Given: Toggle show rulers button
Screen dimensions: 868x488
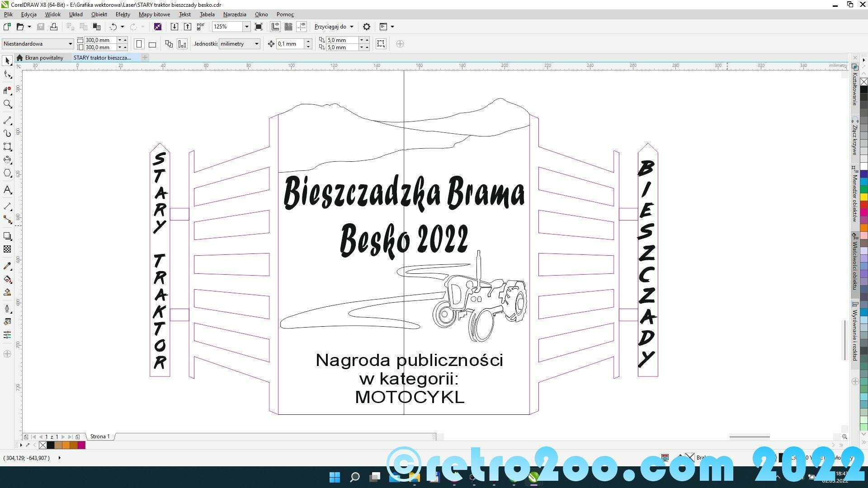Looking at the screenshot, I should [x=275, y=27].
